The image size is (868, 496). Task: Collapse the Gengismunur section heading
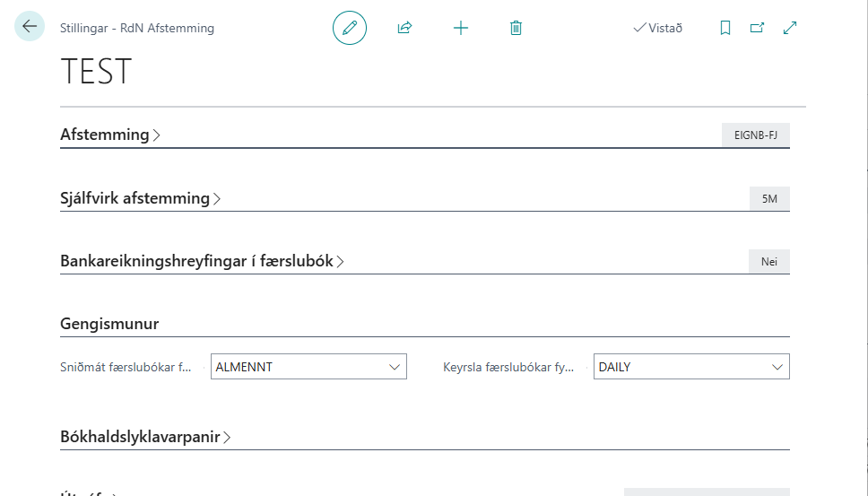coord(109,323)
